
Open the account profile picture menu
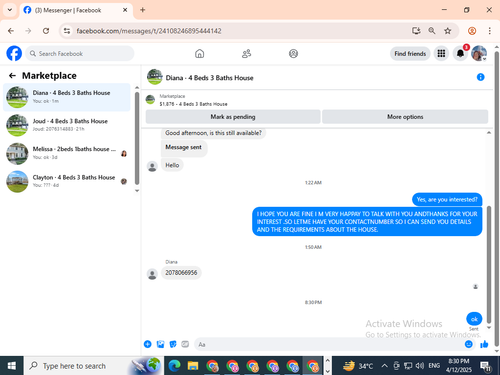click(479, 53)
